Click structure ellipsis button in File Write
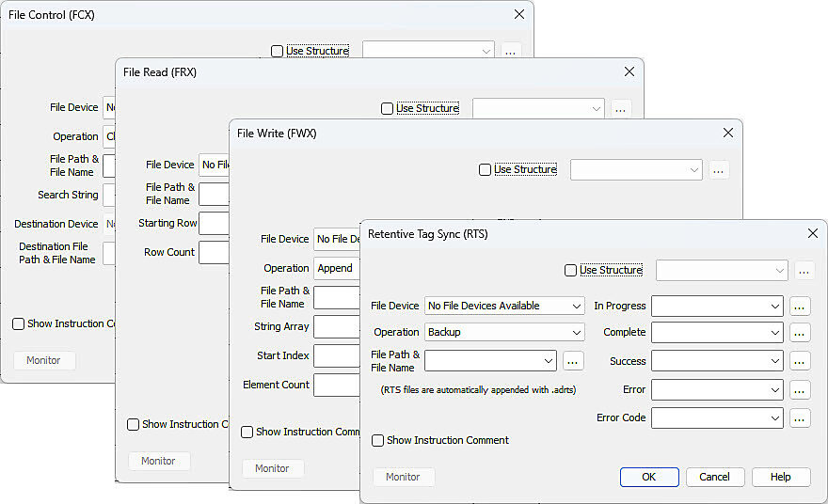Screen dimensions: 828x504 click(x=718, y=170)
